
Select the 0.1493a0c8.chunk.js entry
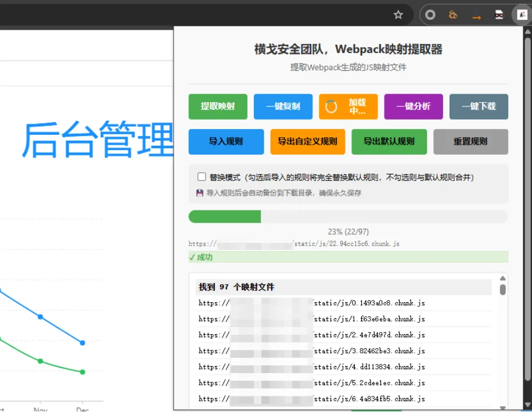(344, 303)
